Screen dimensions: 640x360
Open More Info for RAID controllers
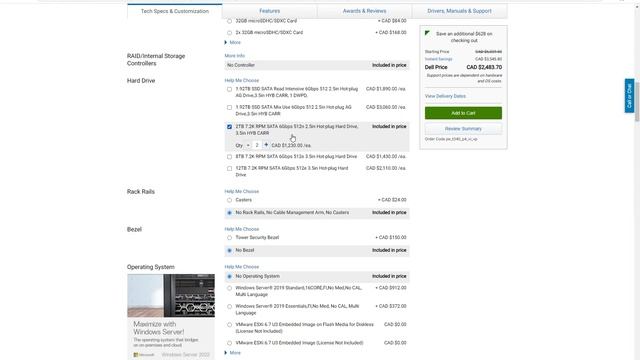click(x=235, y=56)
